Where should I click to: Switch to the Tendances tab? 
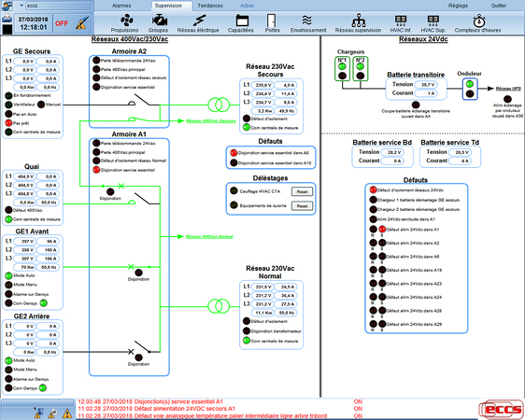[x=210, y=6]
